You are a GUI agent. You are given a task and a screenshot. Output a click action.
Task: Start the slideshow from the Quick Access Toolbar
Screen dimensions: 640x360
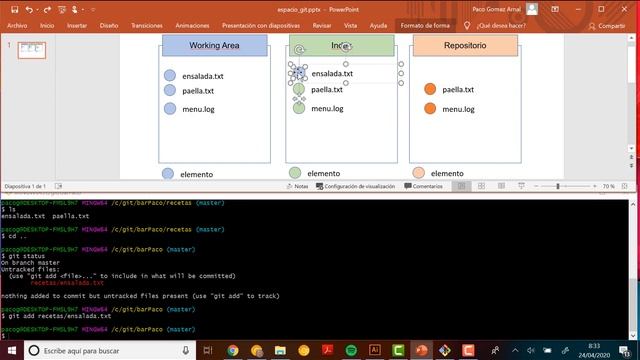point(62,9)
